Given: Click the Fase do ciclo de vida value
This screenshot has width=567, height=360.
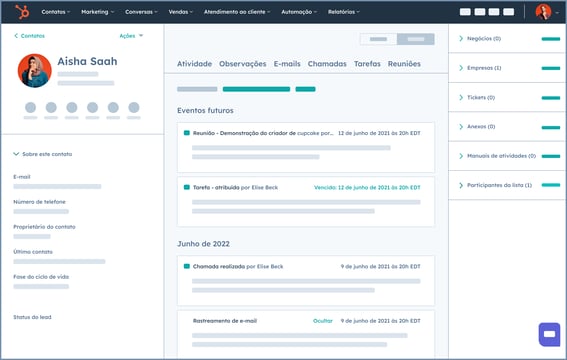Looking at the screenshot, I should [x=41, y=287].
